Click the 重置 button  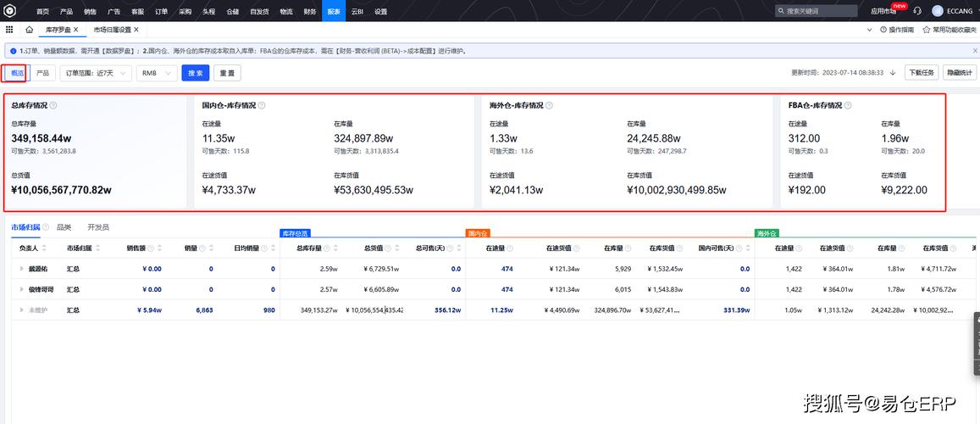[x=228, y=73]
